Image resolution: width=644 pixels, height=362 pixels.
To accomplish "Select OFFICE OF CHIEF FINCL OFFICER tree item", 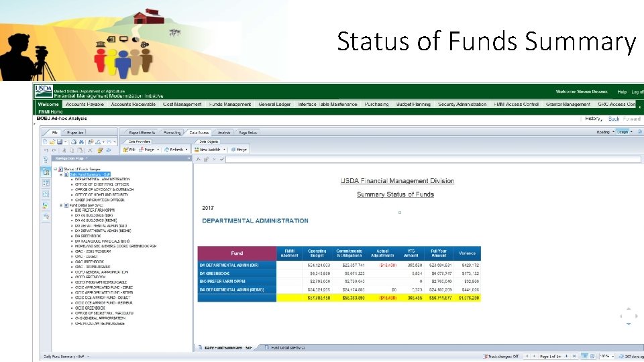I will click(102, 184).
